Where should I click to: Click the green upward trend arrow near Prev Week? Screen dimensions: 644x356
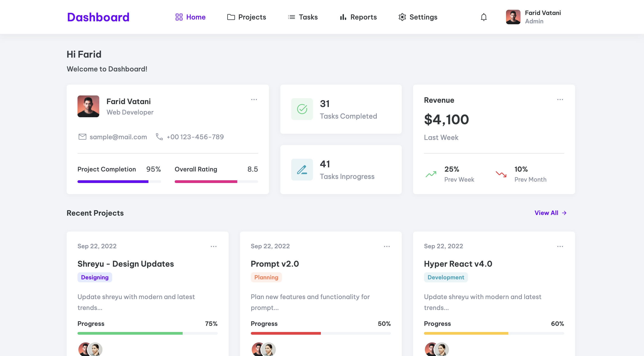point(431,174)
